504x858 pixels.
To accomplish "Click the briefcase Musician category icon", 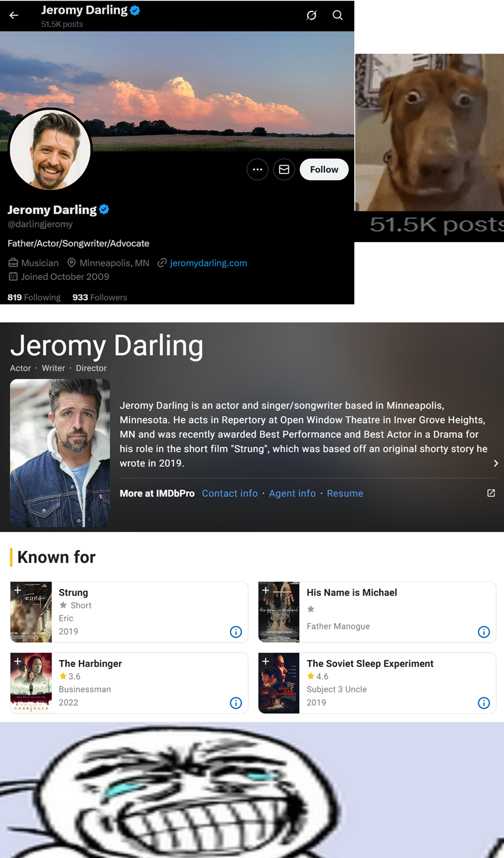I will coord(13,263).
